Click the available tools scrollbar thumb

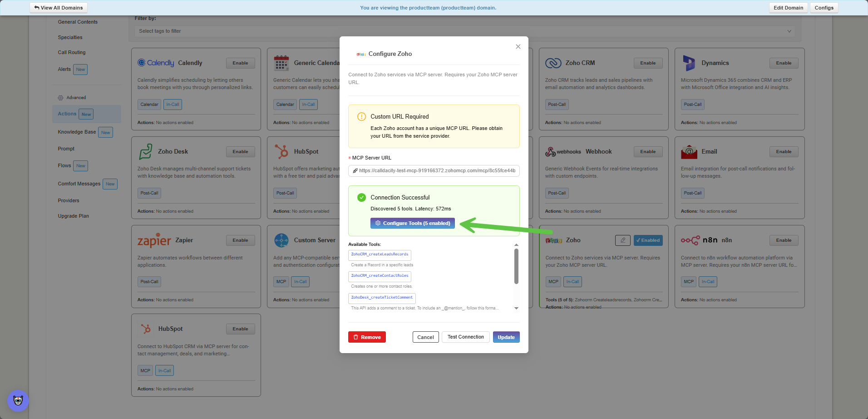[516, 266]
